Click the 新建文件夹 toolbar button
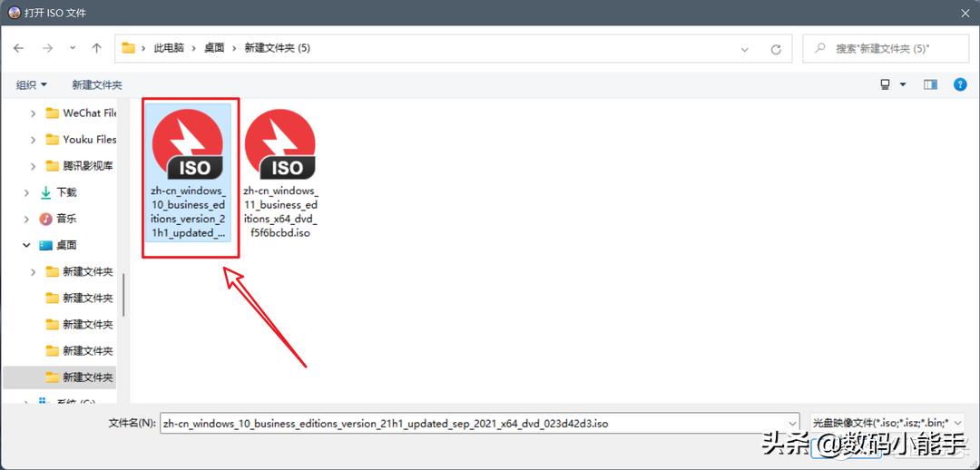This screenshot has width=980, height=470. coord(97,85)
